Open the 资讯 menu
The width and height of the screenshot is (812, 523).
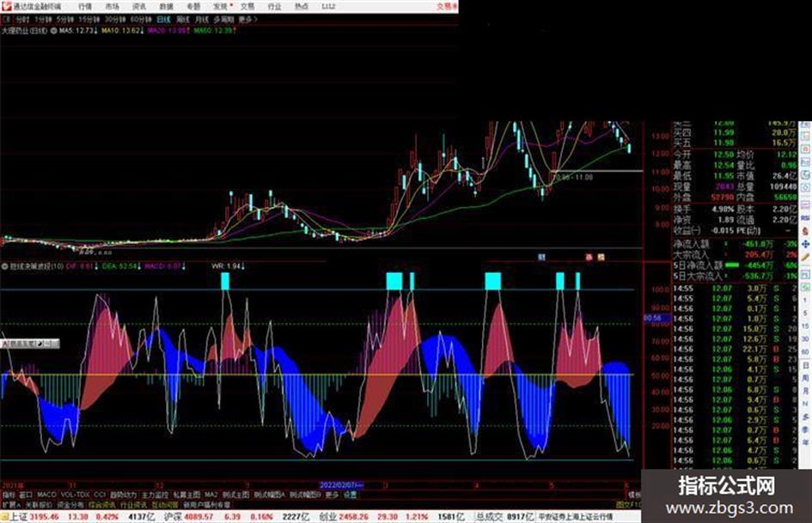[139, 7]
